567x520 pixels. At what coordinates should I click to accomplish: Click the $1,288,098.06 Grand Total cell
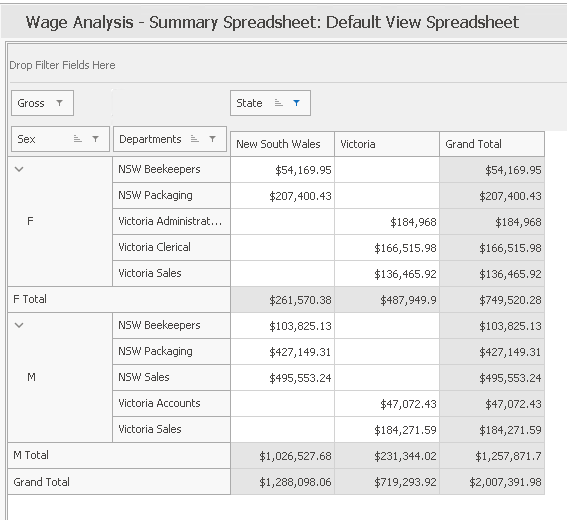click(282, 482)
